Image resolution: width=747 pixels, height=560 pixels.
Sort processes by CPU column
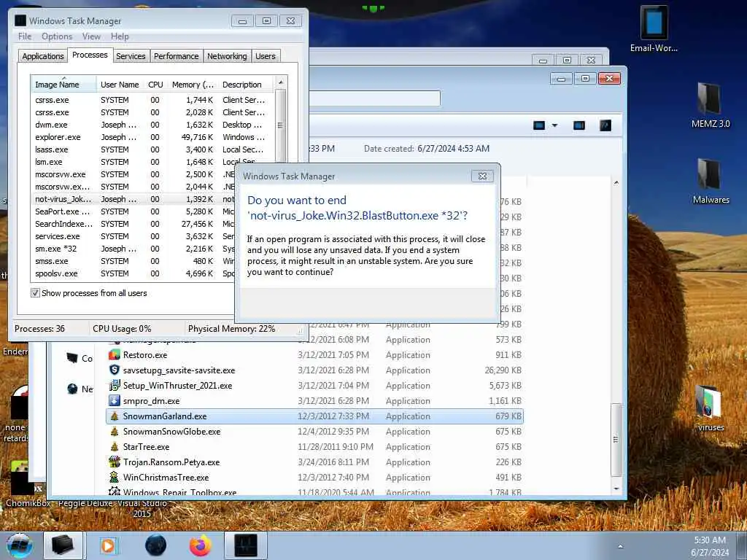point(155,85)
